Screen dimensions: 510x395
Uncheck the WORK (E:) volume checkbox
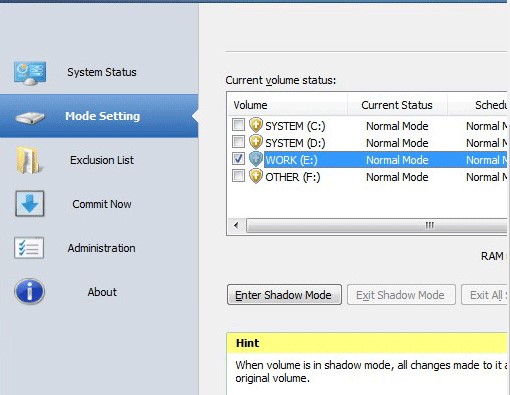238,159
